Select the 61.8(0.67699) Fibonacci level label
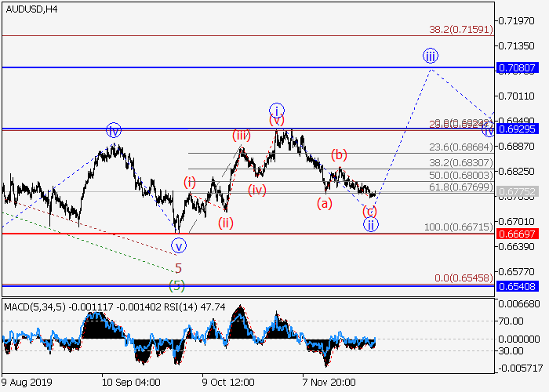Screen dimensions: 549x392 point(460,187)
